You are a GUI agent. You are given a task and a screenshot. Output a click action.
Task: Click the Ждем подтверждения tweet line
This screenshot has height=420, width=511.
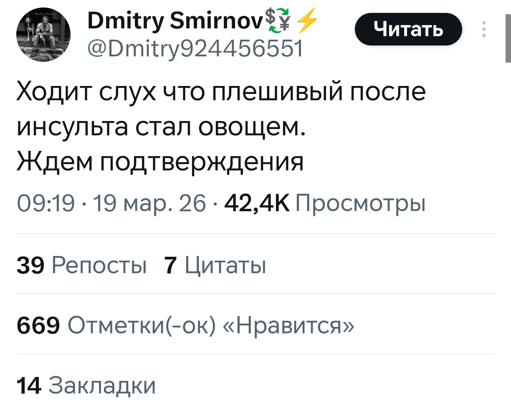coord(160,162)
